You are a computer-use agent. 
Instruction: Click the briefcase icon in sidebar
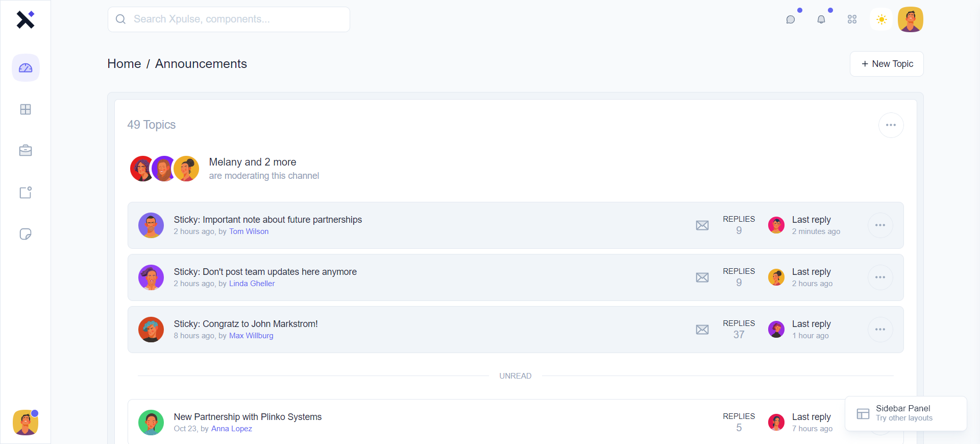[x=26, y=151]
